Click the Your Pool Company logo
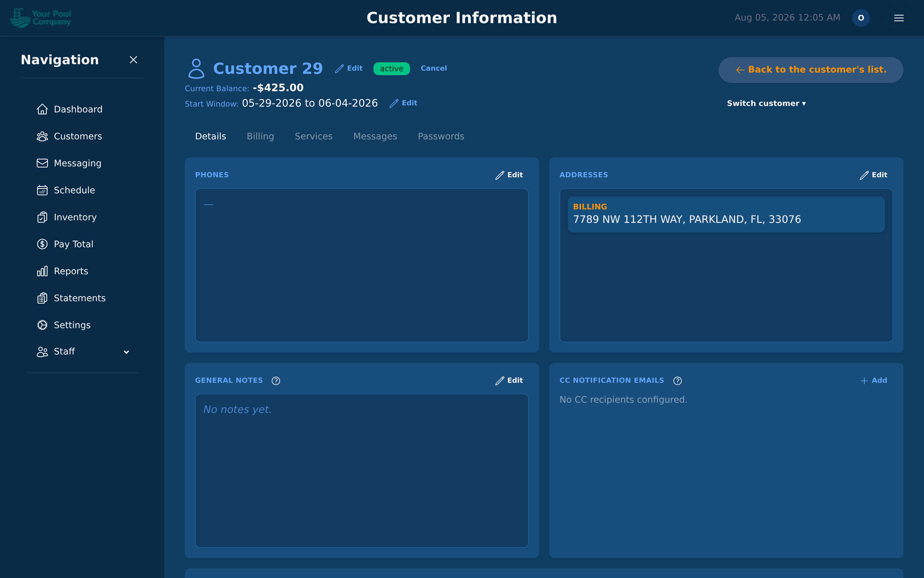Viewport: 924px width, 578px height. click(40, 18)
